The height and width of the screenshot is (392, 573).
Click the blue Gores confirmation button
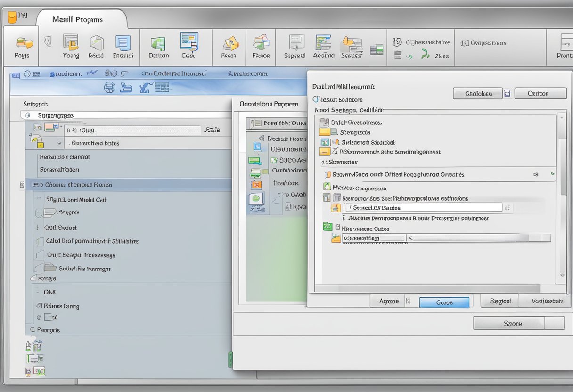443,302
